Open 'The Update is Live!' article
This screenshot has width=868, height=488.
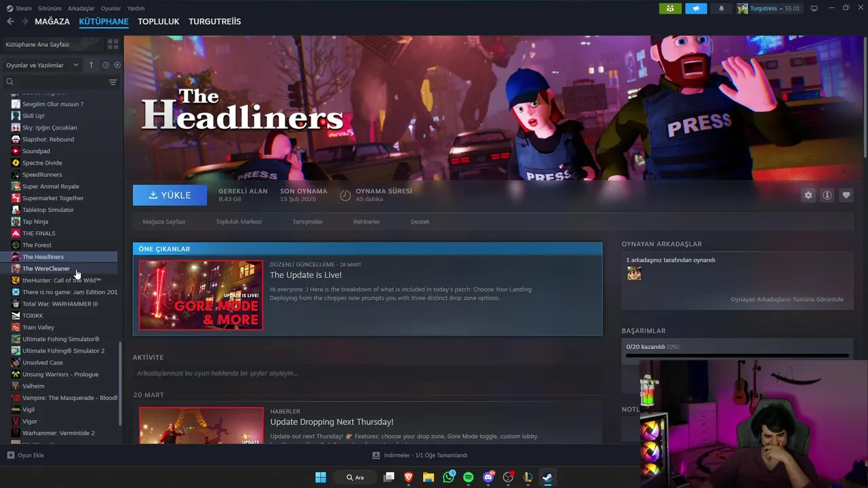[305, 275]
